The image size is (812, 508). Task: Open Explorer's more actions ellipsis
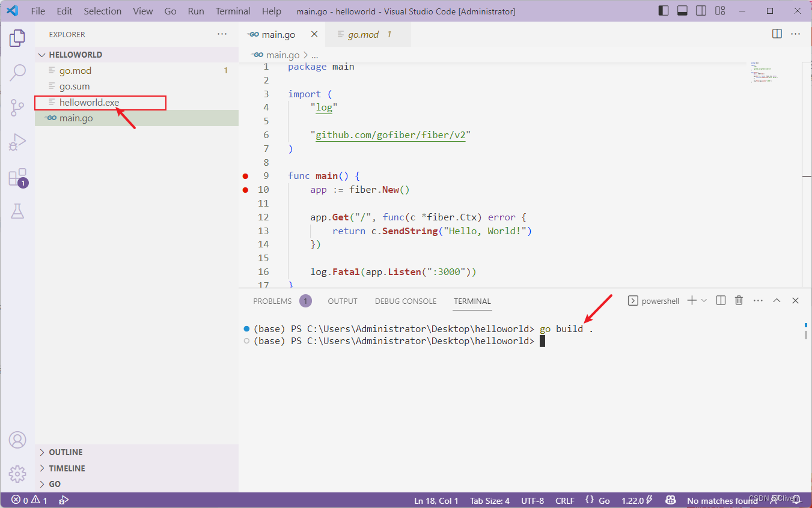point(222,34)
